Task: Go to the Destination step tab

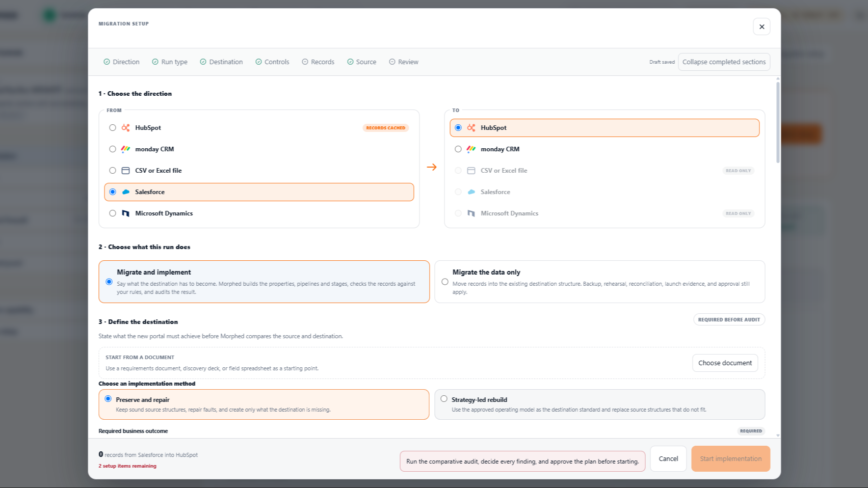Action: (x=221, y=62)
